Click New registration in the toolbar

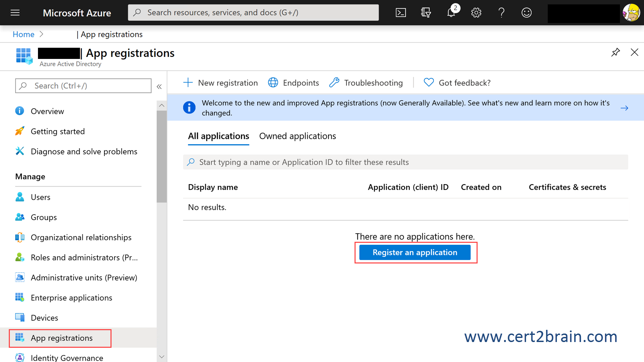click(220, 83)
